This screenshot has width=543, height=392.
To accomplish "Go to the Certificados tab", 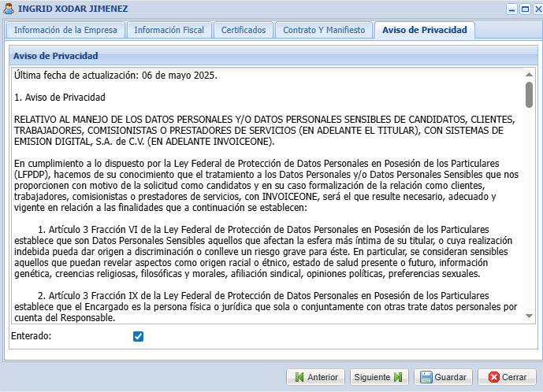I will click(x=243, y=30).
